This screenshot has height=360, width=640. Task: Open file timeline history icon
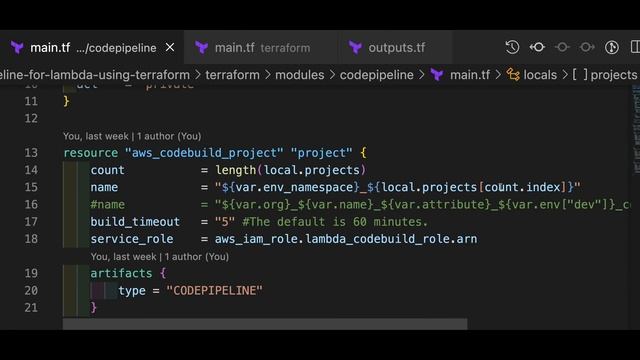tap(512, 47)
